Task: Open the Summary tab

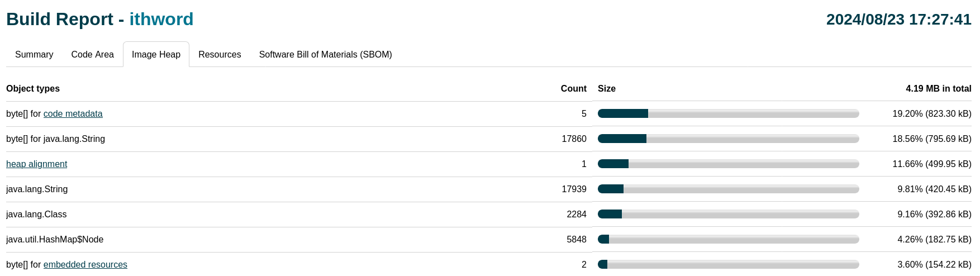Action: pos(34,54)
